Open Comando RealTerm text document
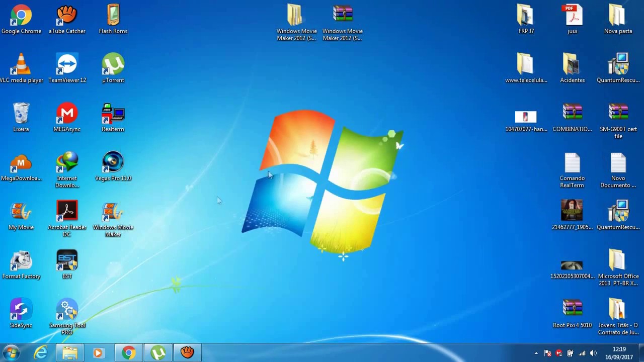 click(x=573, y=170)
